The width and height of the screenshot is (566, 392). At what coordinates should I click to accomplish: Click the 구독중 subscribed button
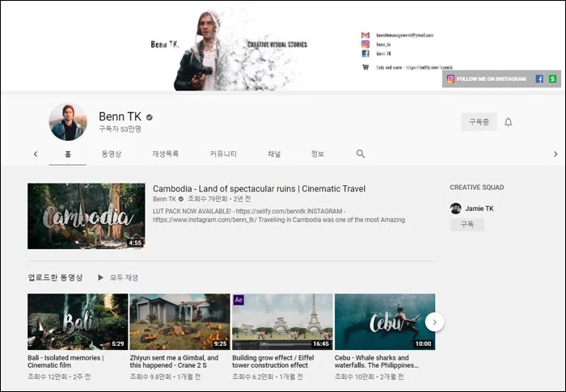click(x=479, y=122)
